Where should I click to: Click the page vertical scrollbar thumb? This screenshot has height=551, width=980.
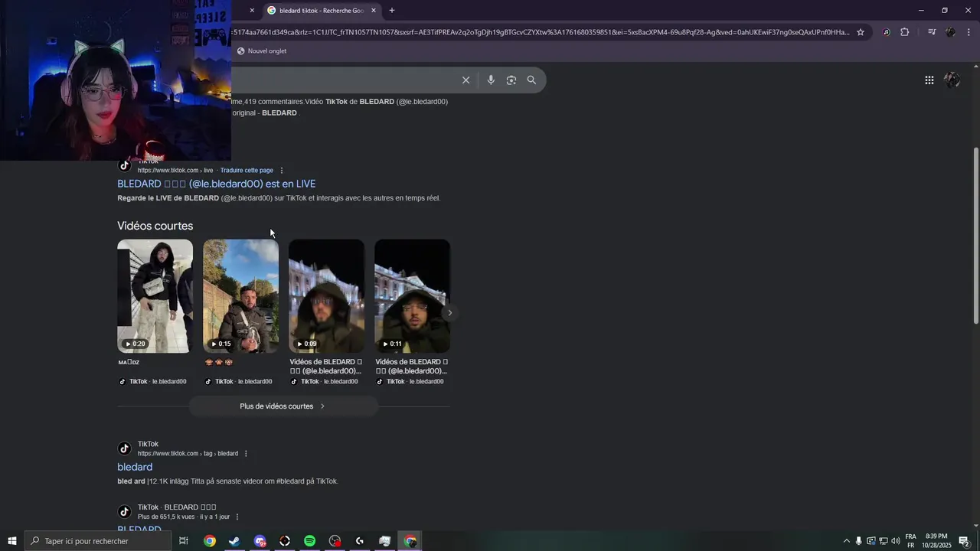(x=975, y=234)
